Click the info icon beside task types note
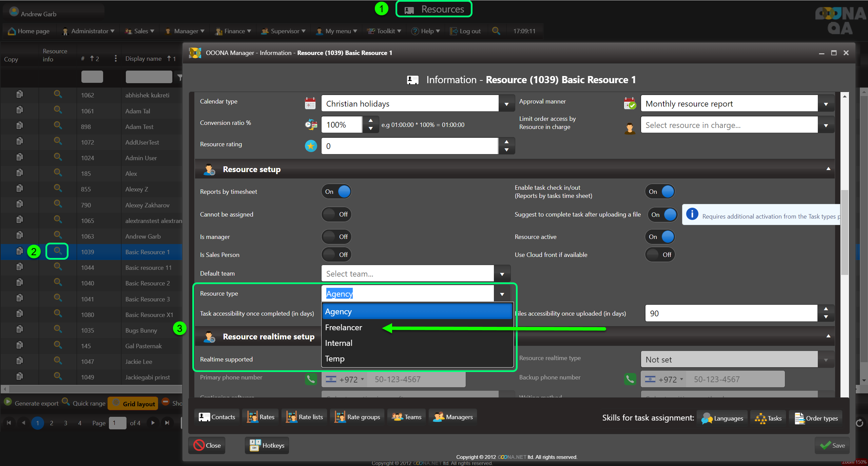The height and width of the screenshot is (466, 868). 692,215
